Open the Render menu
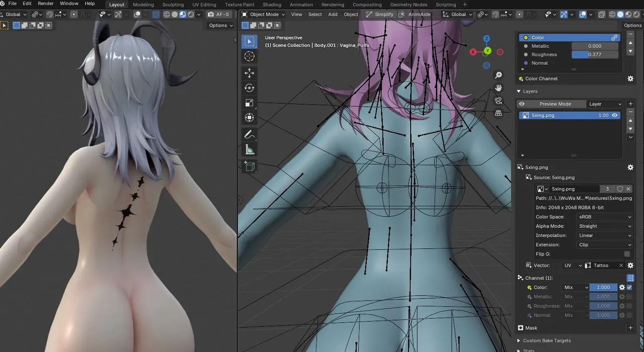The image size is (644, 352). (46, 4)
